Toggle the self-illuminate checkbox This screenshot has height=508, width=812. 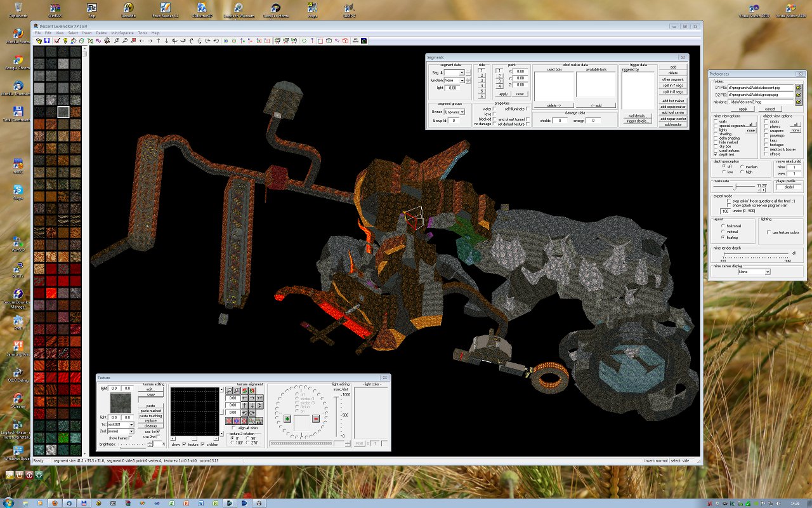point(528,109)
